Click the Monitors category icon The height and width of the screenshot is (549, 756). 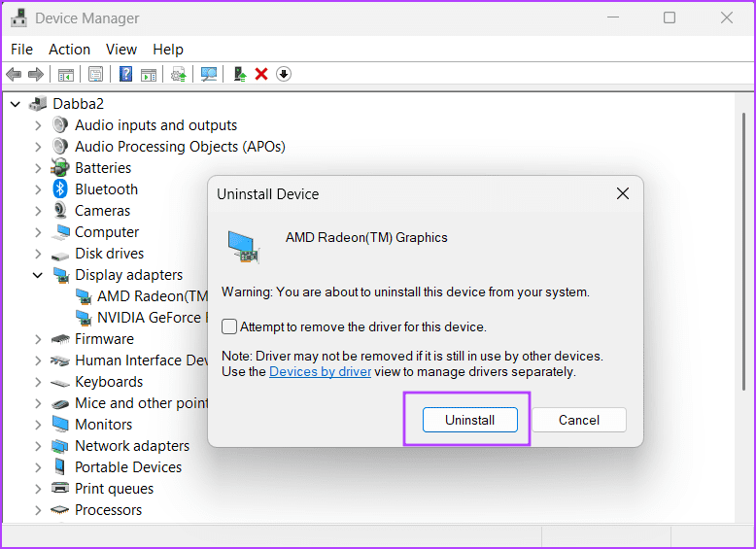click(60, 425)
